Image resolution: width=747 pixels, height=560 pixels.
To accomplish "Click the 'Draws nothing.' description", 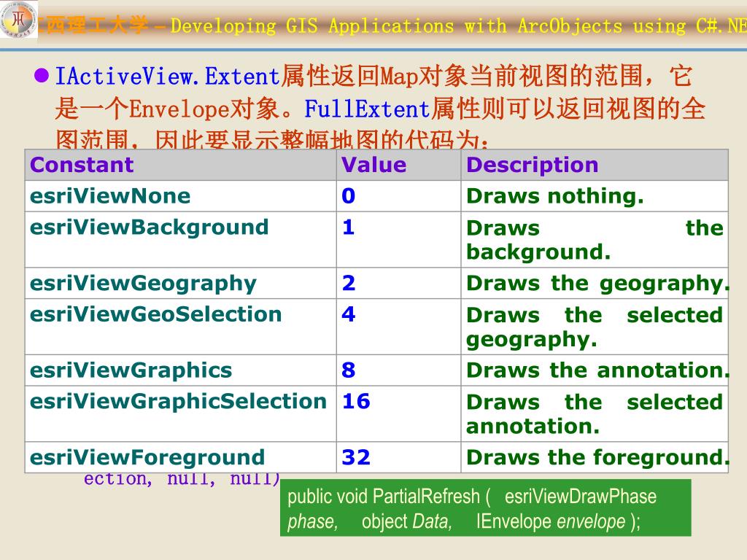I will tap(594, 195).
